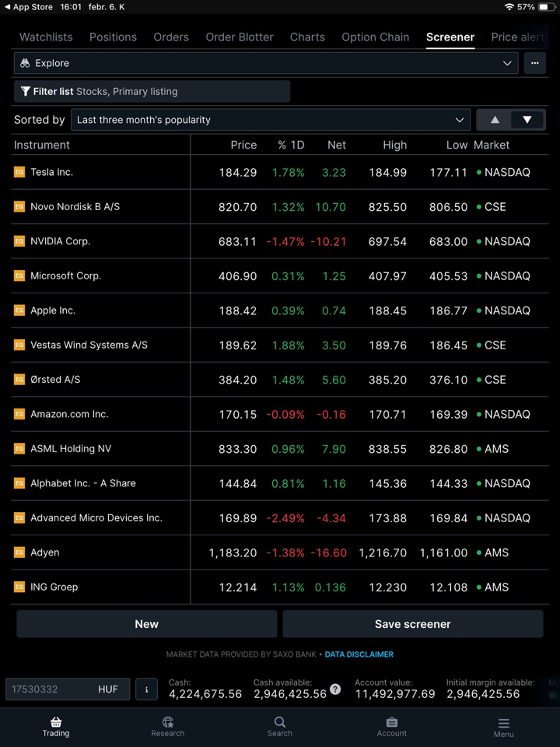Tap the account info icon button

tap(146, 689)
